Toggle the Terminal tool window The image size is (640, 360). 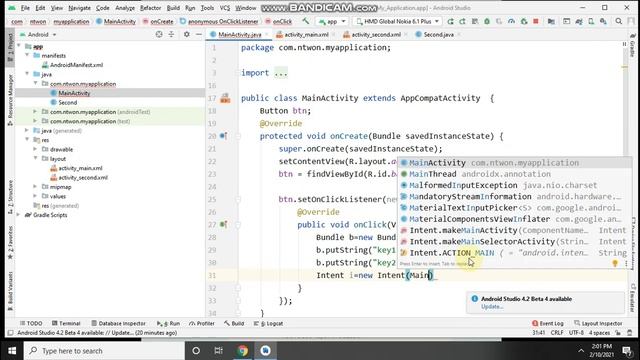tap(66, 323)
